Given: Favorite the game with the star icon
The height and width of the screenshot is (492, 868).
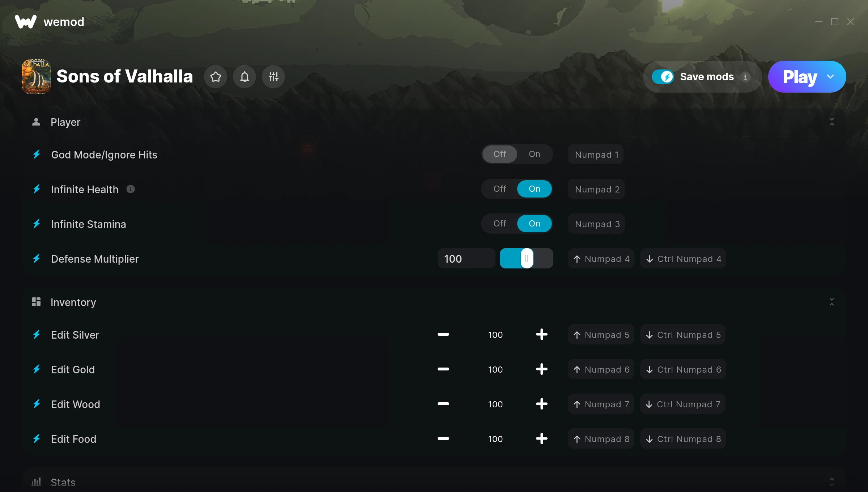Looking at the screenshot, I should [x=216, y=77].
